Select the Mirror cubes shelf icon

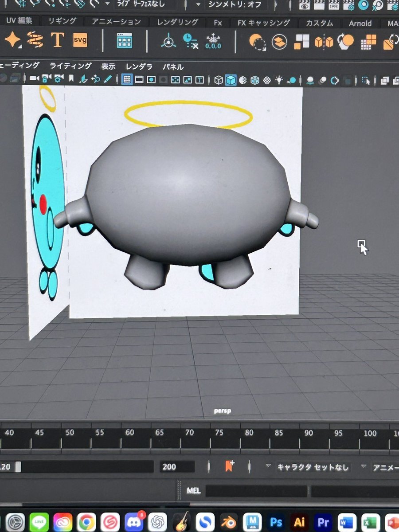point(324,42)
